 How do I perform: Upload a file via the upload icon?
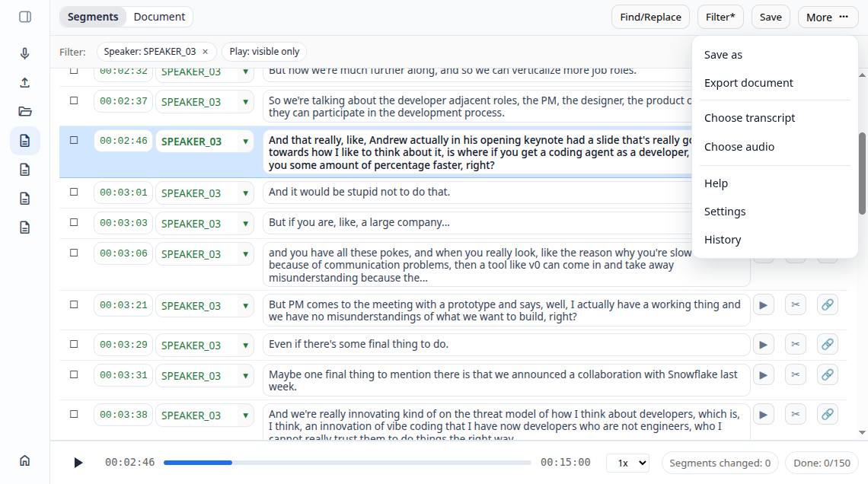(x=24, y=82)
